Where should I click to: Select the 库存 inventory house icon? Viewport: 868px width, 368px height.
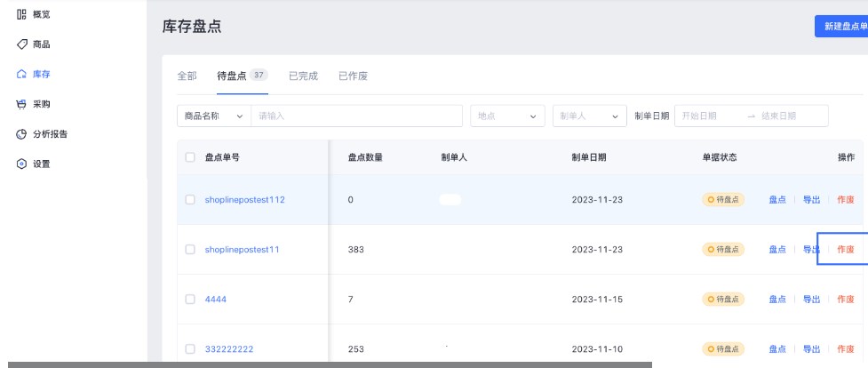pos(22,75)
